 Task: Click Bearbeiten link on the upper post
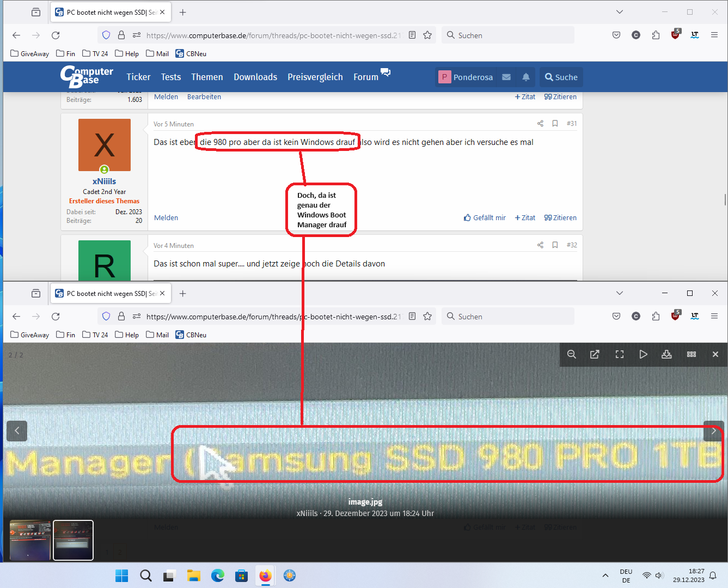click(x=204, y=96)
